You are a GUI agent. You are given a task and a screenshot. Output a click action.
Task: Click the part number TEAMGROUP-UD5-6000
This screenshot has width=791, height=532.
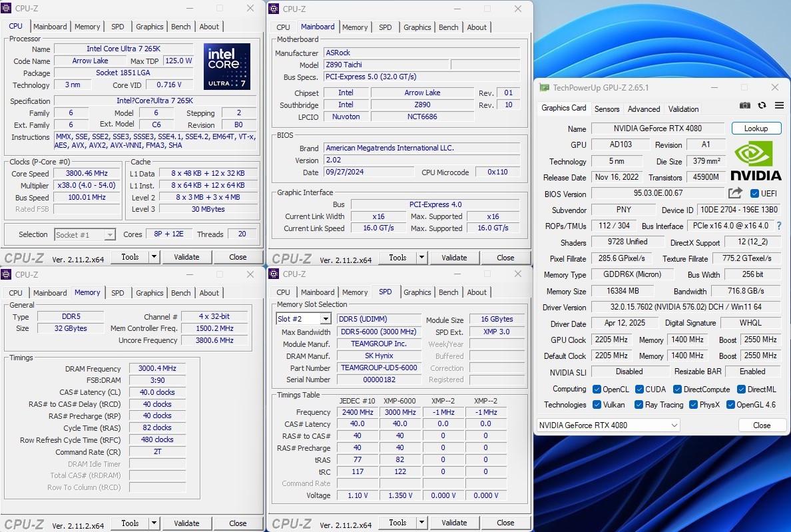379,368
